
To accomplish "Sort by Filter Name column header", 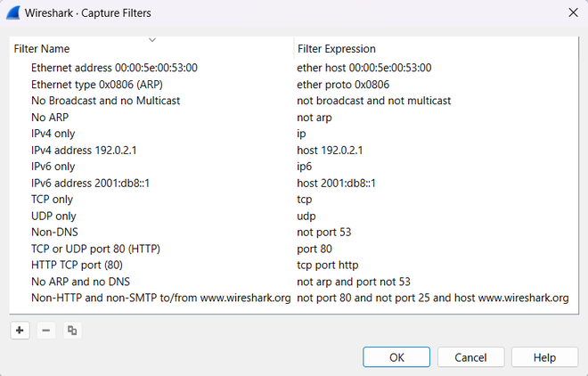I will 42,49.
